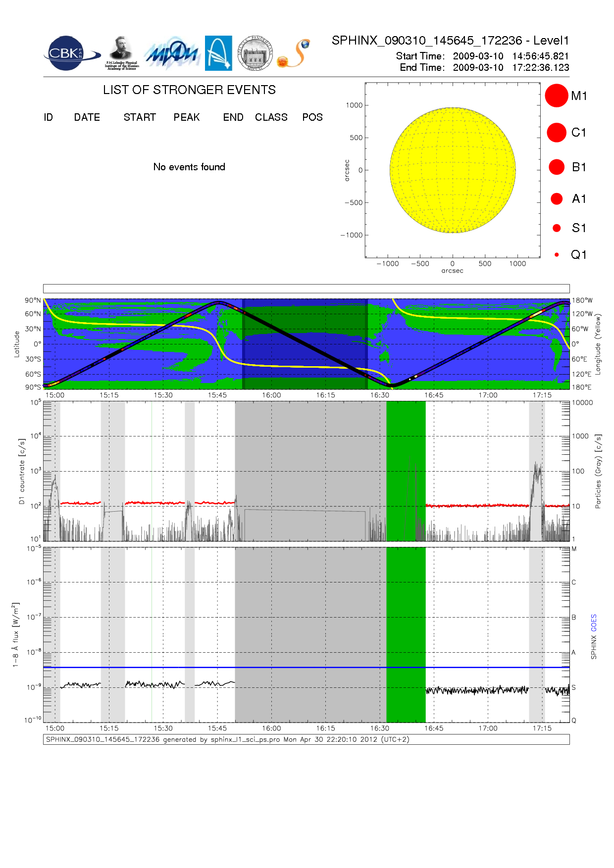Click the footer text with the generation info
The width and height of the screenshot is (614, 868).
point(228,739)
